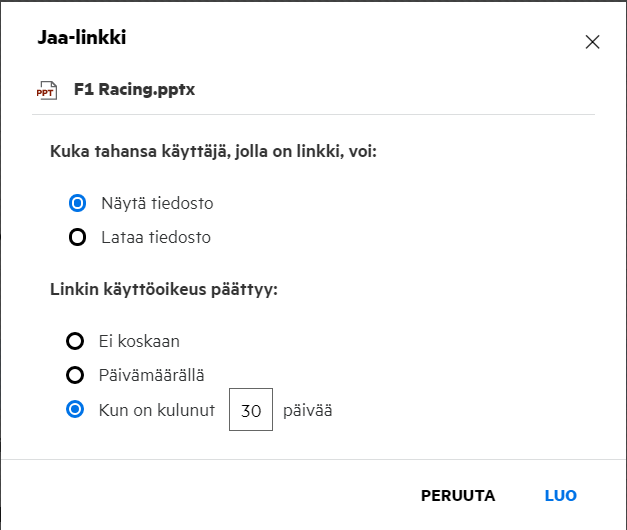Viewport: 627px width, 530px height.
Task: Click the Jaa-linkki dialog title
Action: coord(82,38)
